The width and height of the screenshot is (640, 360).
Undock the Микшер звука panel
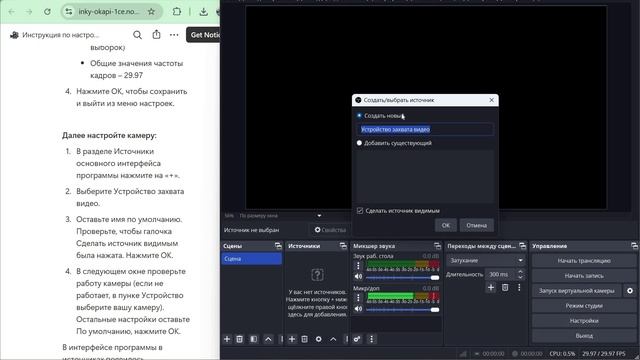tap(438, 246)
